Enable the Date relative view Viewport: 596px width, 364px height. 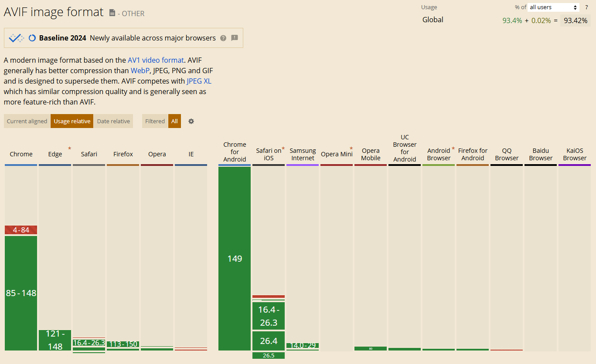click(x=113, y=121)
